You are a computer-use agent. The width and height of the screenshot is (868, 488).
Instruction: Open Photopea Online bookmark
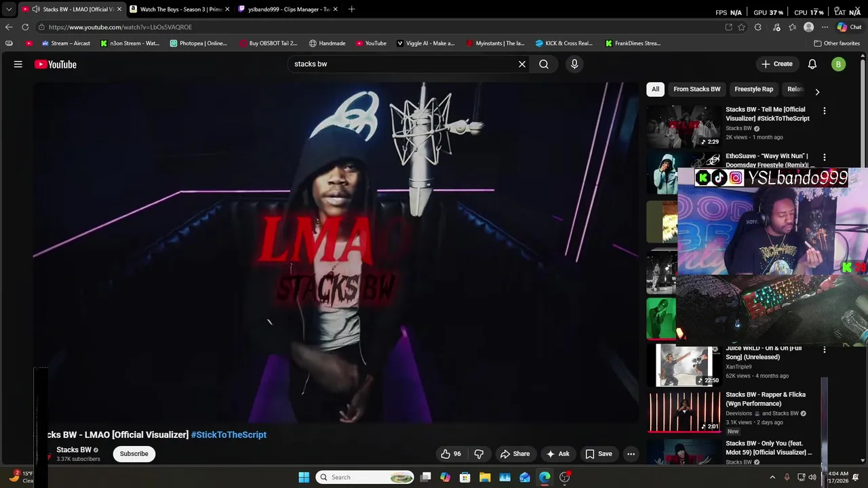pyautogui.click(x=199, y=43)
